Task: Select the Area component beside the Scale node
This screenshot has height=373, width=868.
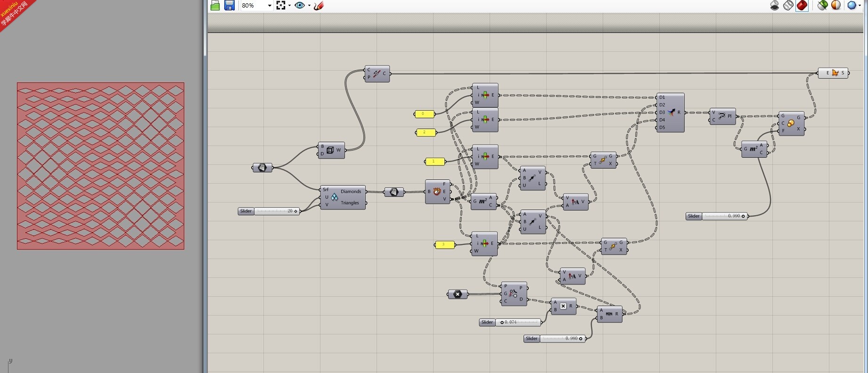Action: pyautogui.click(x=754, y=149)
